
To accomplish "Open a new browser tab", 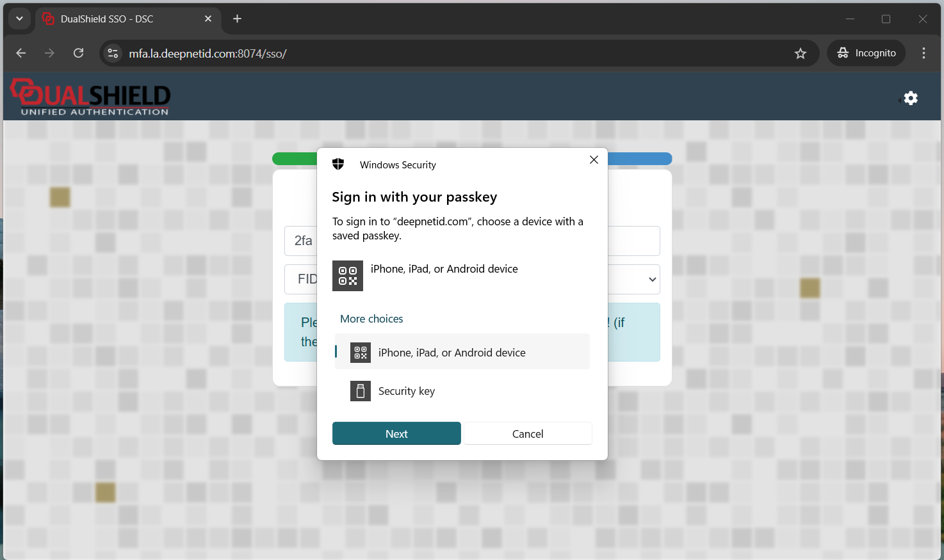I will tap(237, 19).
